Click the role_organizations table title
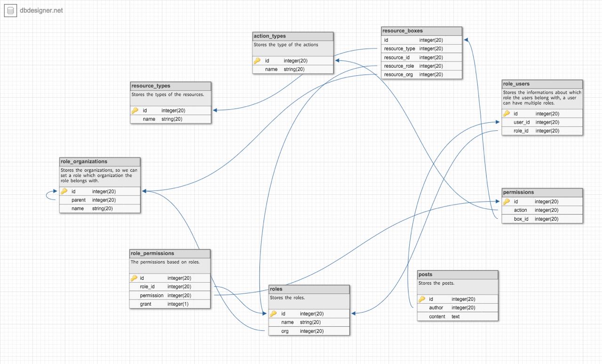This screenshot has height=364, width=602. click(x=84, y=161)
